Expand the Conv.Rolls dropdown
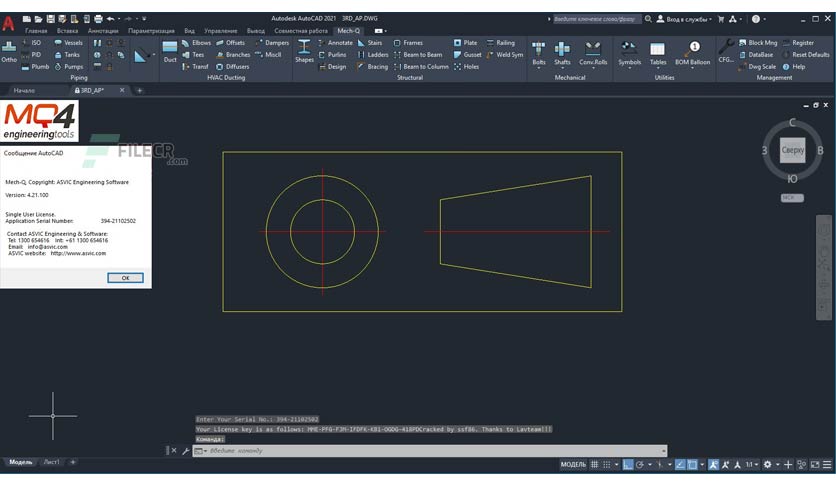This screenshot has width=836, height=484. tap(593, 68)
